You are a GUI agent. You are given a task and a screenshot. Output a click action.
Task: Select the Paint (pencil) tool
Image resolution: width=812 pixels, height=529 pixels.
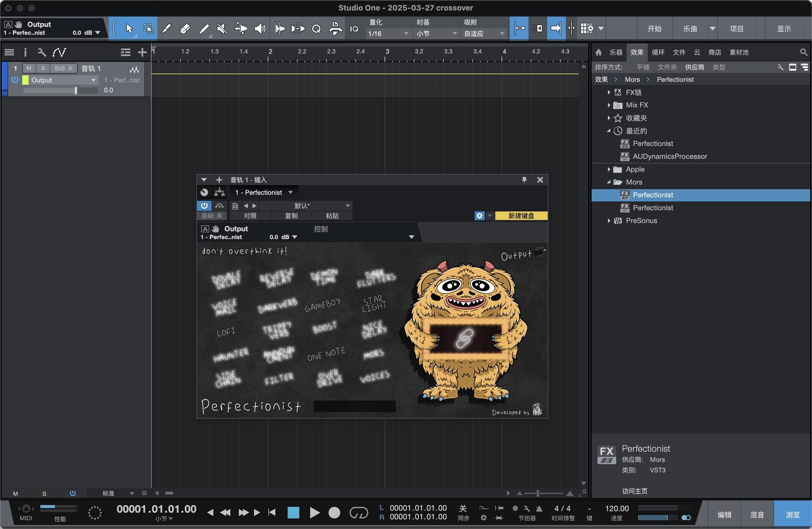coord(203,28)
